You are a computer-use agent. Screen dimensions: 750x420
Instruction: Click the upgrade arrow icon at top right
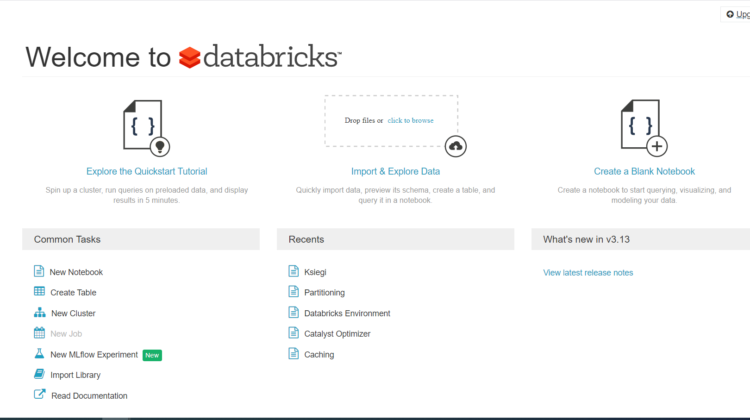730,14
